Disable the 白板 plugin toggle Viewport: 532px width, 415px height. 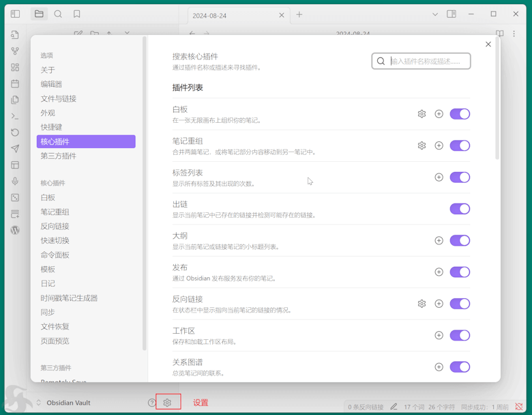[460, 114]
